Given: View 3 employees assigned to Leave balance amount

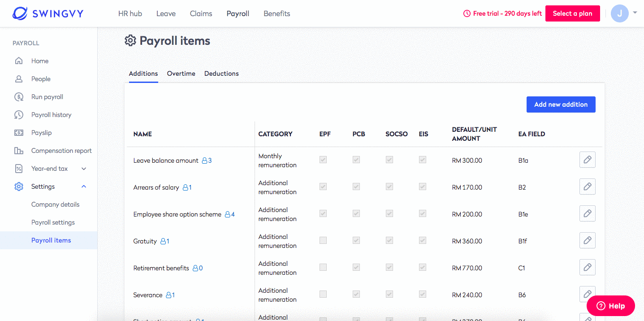Looking at the screenshot, I should click(207, 160).
